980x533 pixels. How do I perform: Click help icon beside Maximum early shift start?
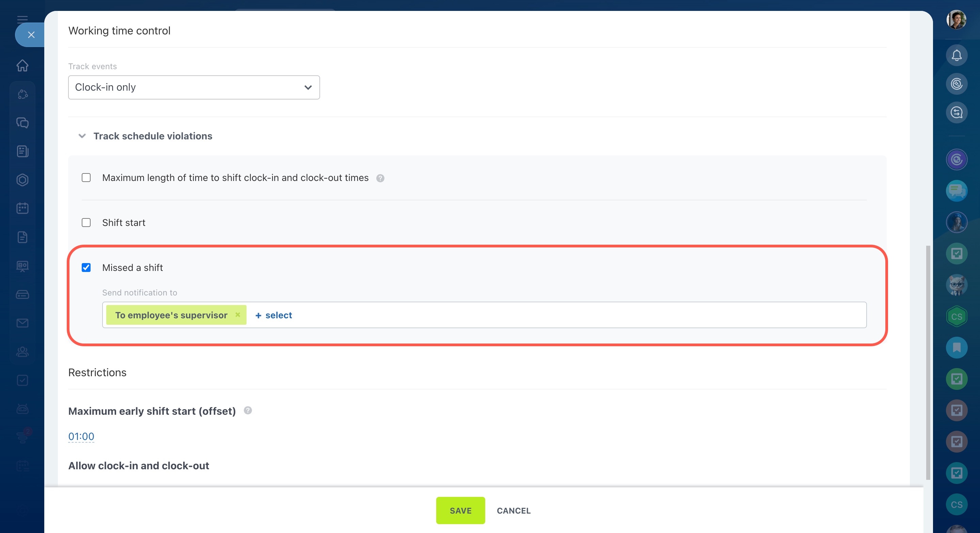tap(248, 410)
